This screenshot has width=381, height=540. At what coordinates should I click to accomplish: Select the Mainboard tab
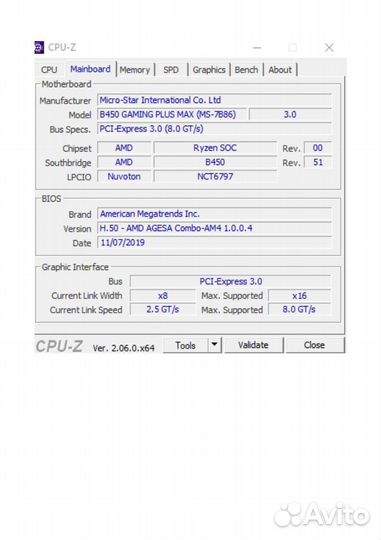[x=90, y=69]
